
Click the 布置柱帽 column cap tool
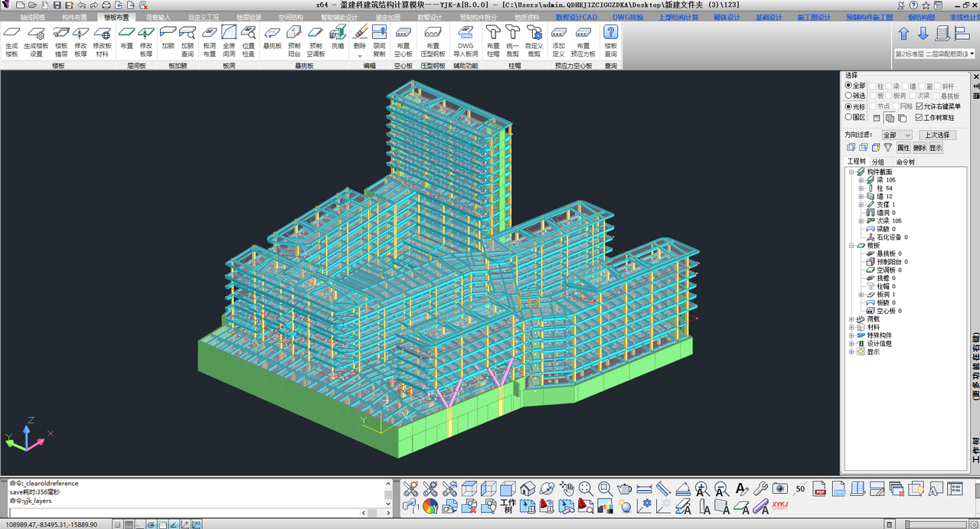pos(493,41)
